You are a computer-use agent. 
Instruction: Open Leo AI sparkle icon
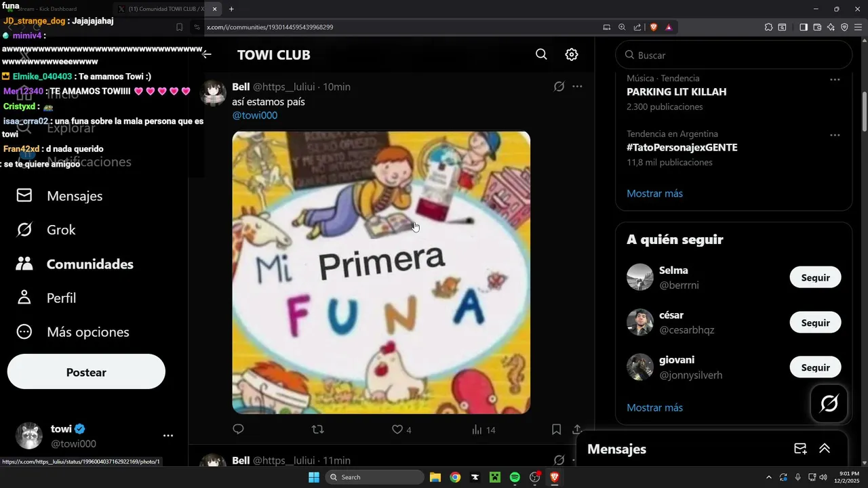831,27
